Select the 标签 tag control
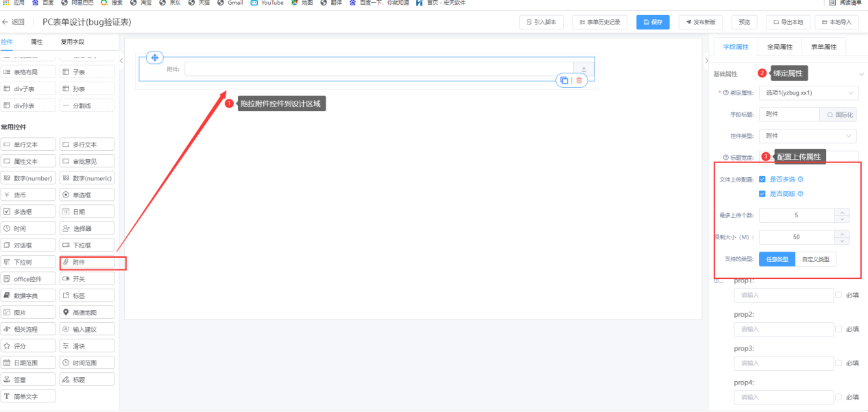Viewport: 868px width, 412px height. 87,295
